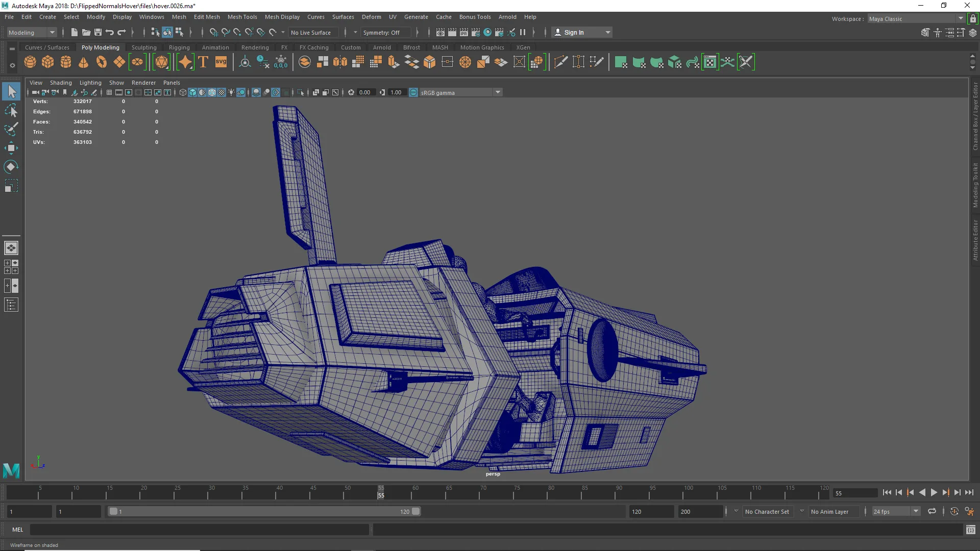Click the IPR render icon

click(x=463, y=32)
